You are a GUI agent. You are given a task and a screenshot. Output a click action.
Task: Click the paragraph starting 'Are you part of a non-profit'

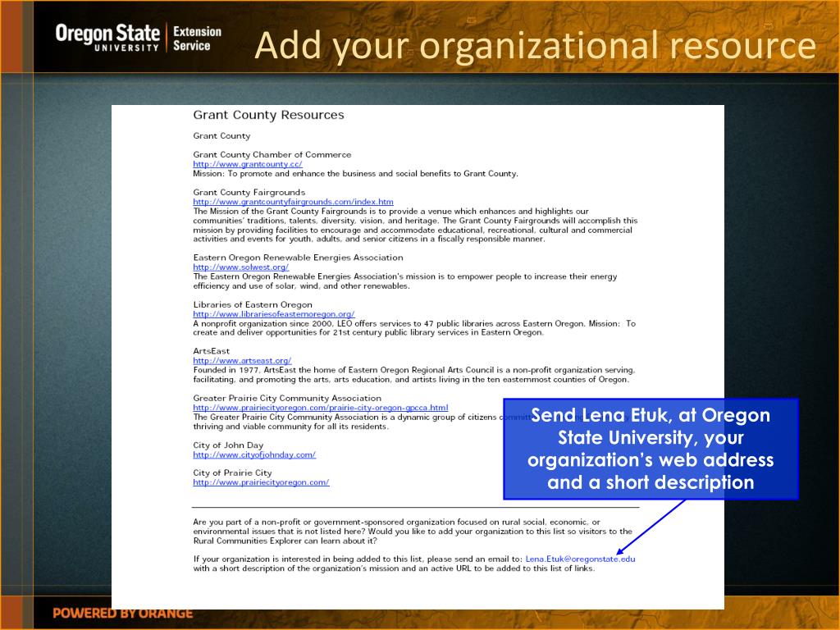pos(413,532)
